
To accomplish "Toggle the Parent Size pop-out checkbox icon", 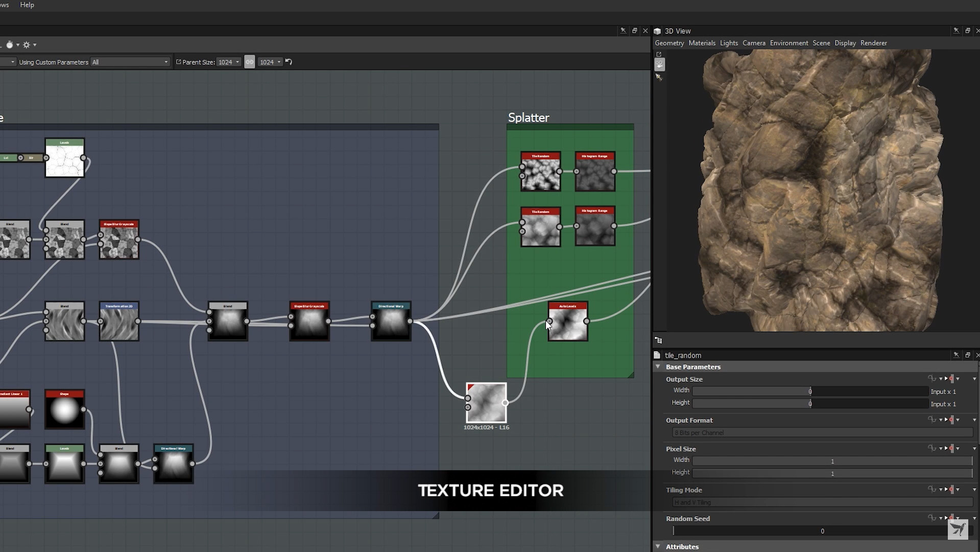I will point(178,62).
